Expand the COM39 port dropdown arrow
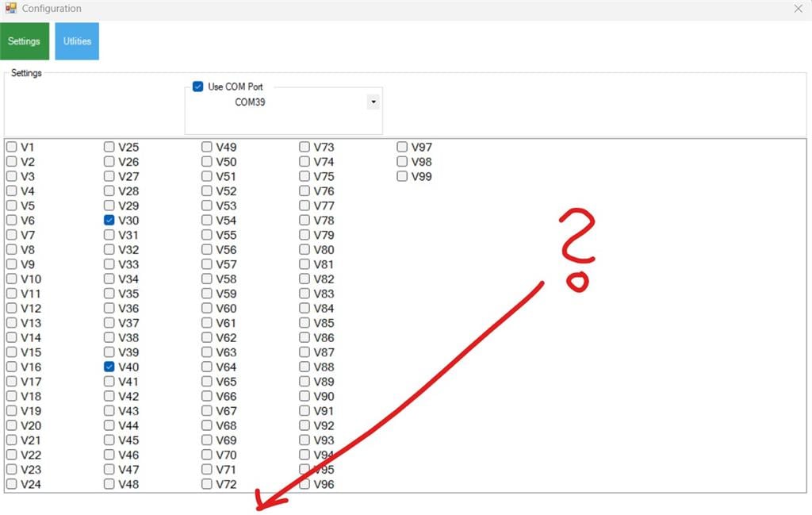812x515 pixels. point(373,102)
